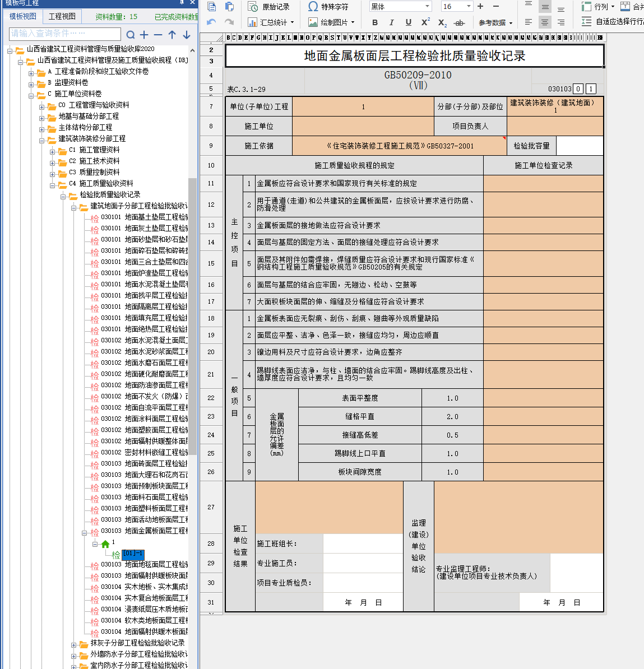Screen dimensions: 644x669
Task: Click the remove minus icon beside search
Action: [158, 35]
